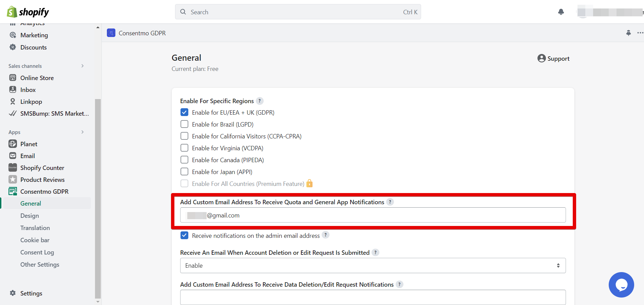The image size is (644, 305).
Task: Open the three-dot more options menu
Action: [x=640, y=33]
